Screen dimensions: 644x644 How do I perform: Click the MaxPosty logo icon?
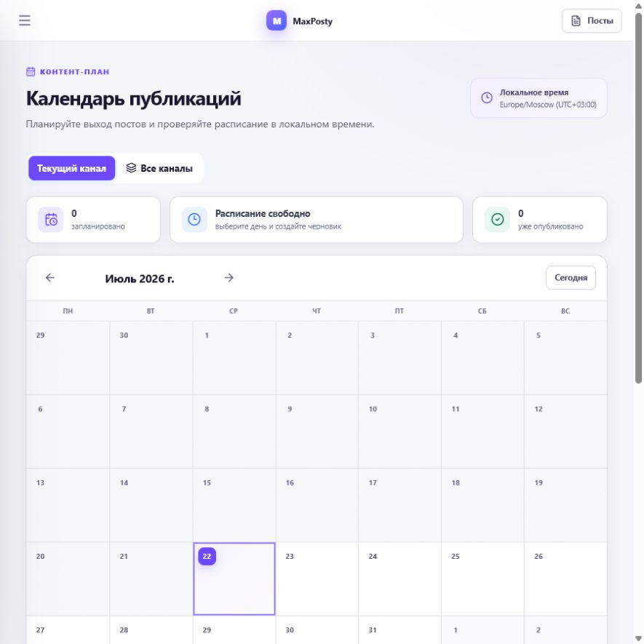coord(277,20)
